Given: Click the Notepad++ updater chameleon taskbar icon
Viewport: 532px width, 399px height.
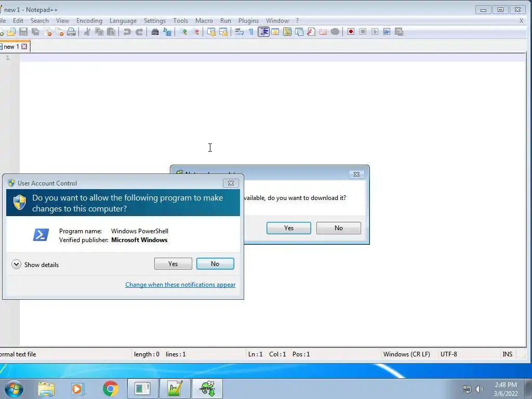Looking at the screenshot, I should coord(207,389).
